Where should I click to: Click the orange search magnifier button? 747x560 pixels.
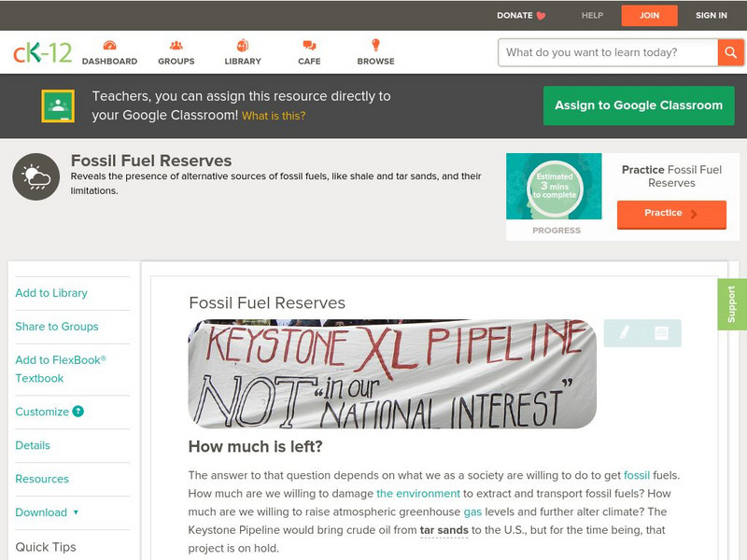pos(730,52)
